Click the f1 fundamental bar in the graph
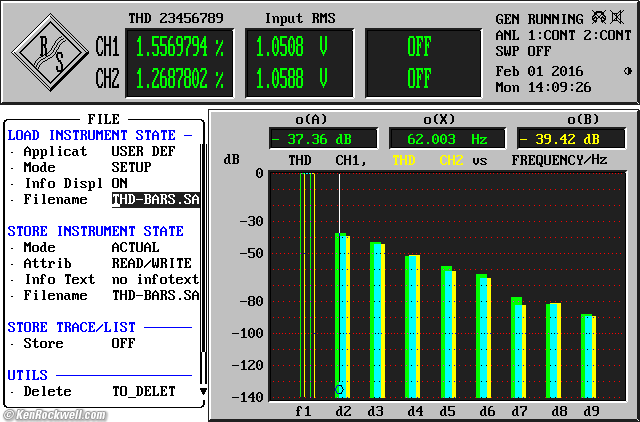This screenshot has height=422, width=640. tap(307, 285)
